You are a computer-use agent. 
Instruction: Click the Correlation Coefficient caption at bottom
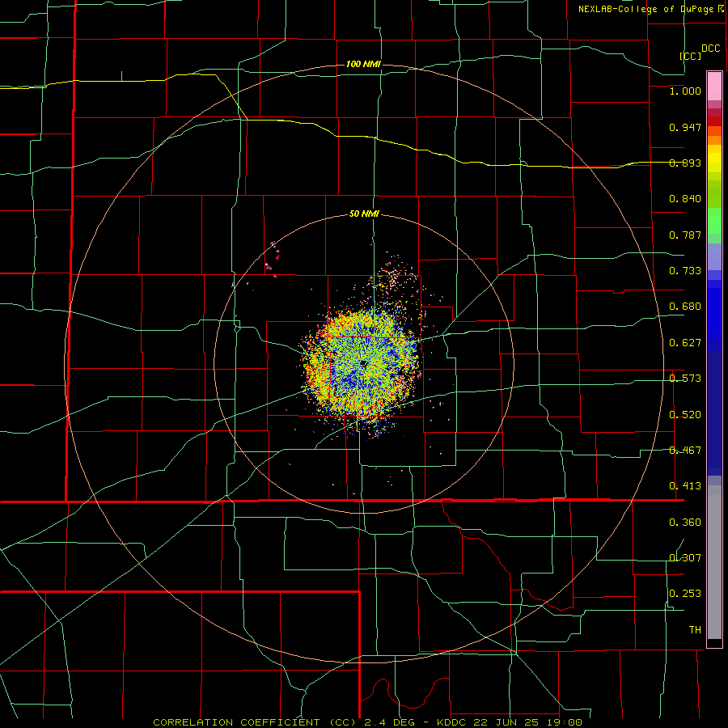coord(367,722)
